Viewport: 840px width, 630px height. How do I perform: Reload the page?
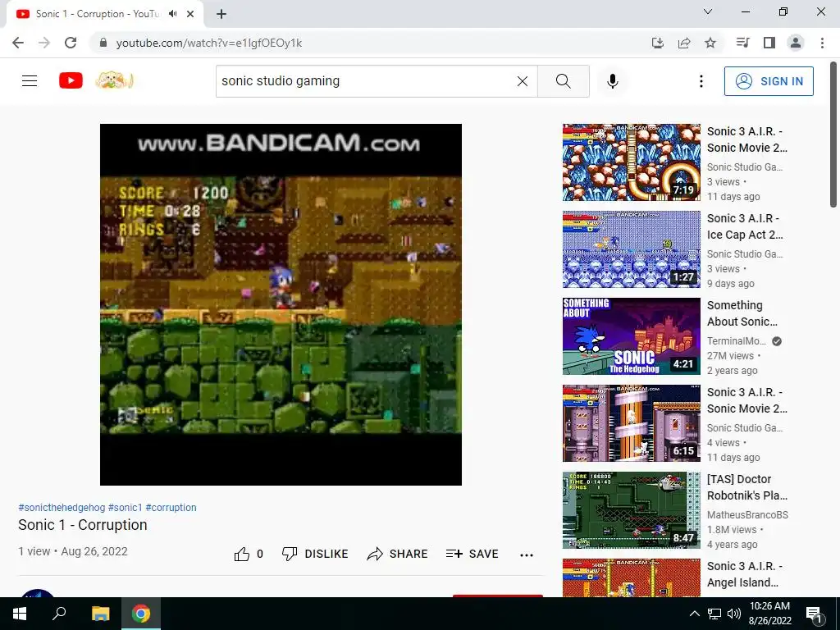tap(71, 43)
